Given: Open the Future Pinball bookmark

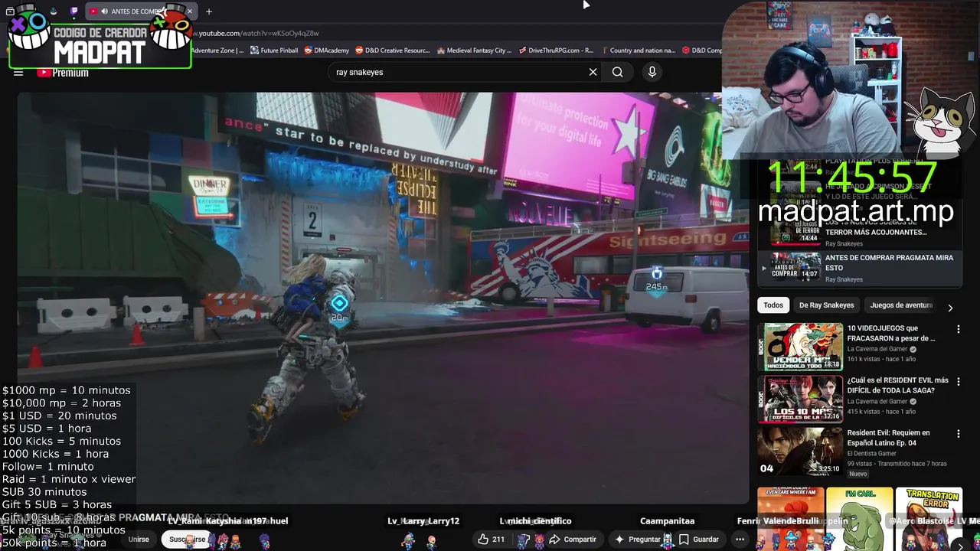Looking at the screenshot, I should pos(274,51).
